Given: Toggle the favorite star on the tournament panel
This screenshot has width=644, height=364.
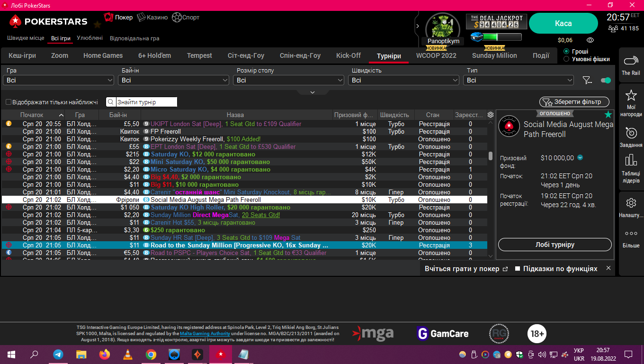Looking at the screenshot, I should [x=608, y=114].
